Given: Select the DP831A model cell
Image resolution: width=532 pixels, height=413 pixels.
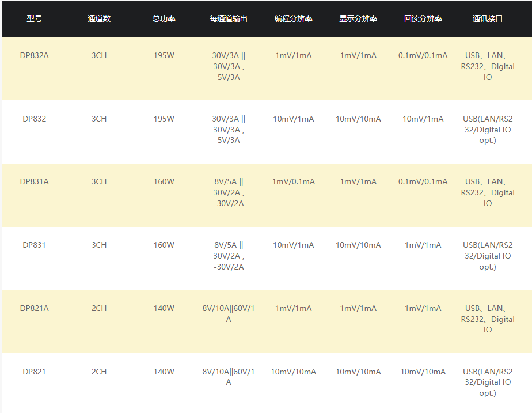Looking at the screenshot, I should pyautogui.click(x=35, y=181).
